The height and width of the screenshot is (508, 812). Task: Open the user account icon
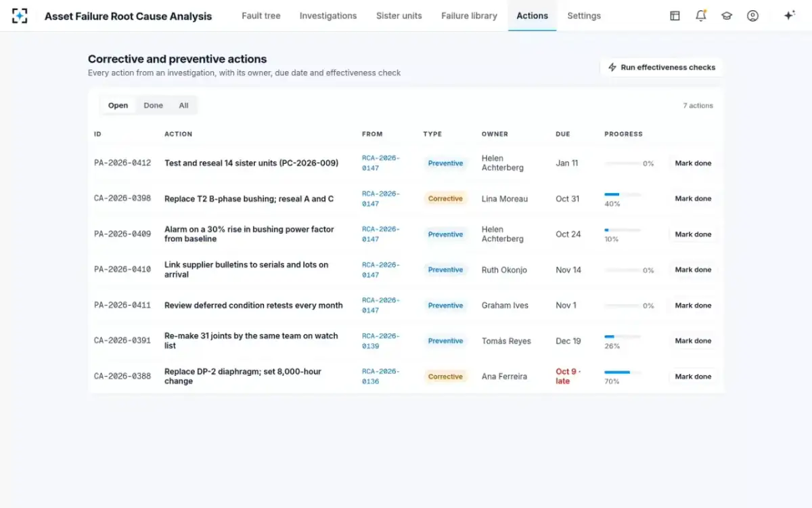click(x=752, y=16)
